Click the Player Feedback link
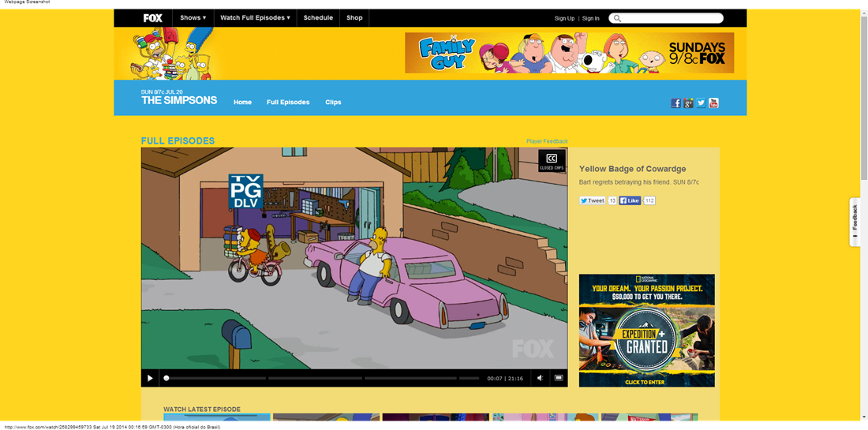 coord(547,142)
